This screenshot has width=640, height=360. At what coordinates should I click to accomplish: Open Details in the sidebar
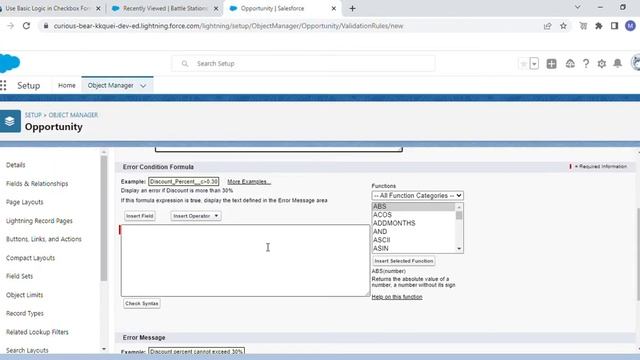click(x=16, y=165)
